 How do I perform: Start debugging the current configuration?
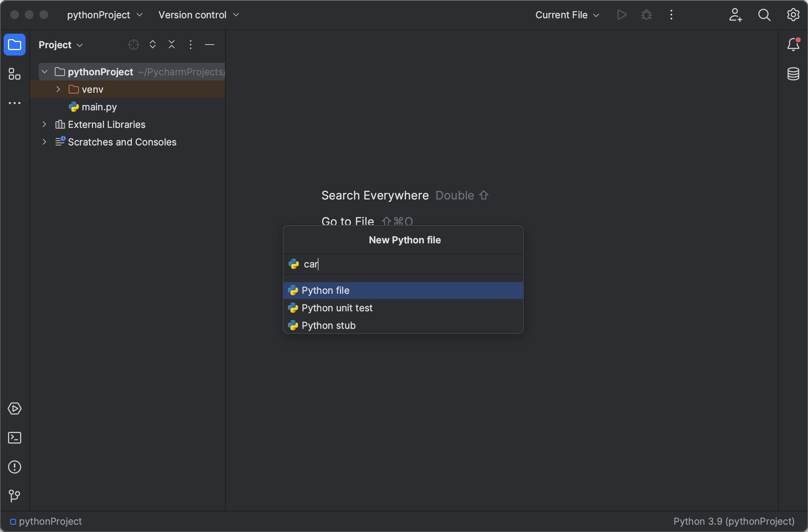[x=646, y=15]
